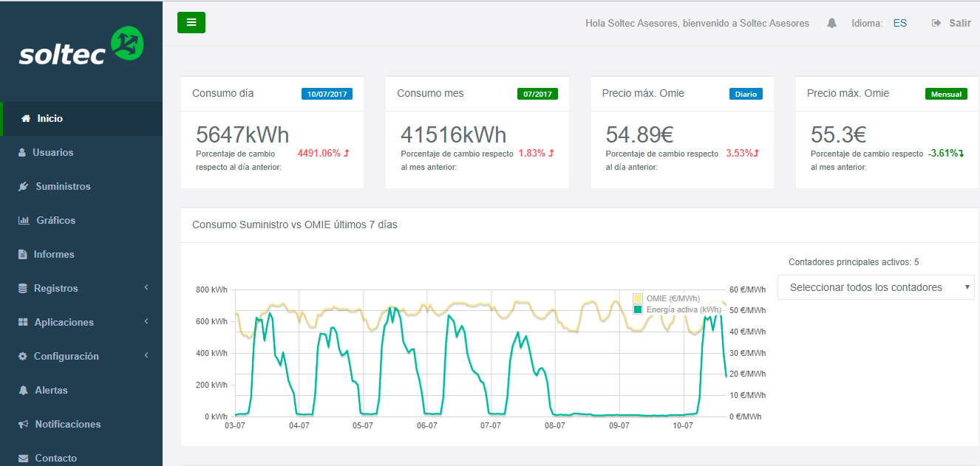980x466 pixels.
Task: Go to the Inicio menu item
Action: point(50,119)
